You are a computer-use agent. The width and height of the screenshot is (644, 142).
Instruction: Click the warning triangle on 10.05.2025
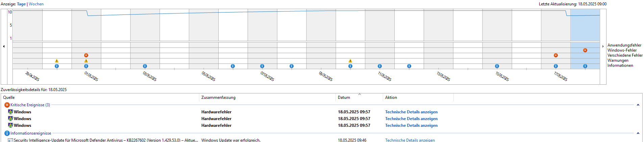(350, 61)
